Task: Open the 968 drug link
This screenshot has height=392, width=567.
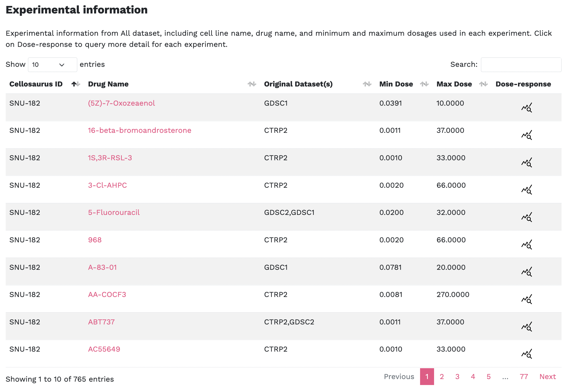Action: point(95,240)
